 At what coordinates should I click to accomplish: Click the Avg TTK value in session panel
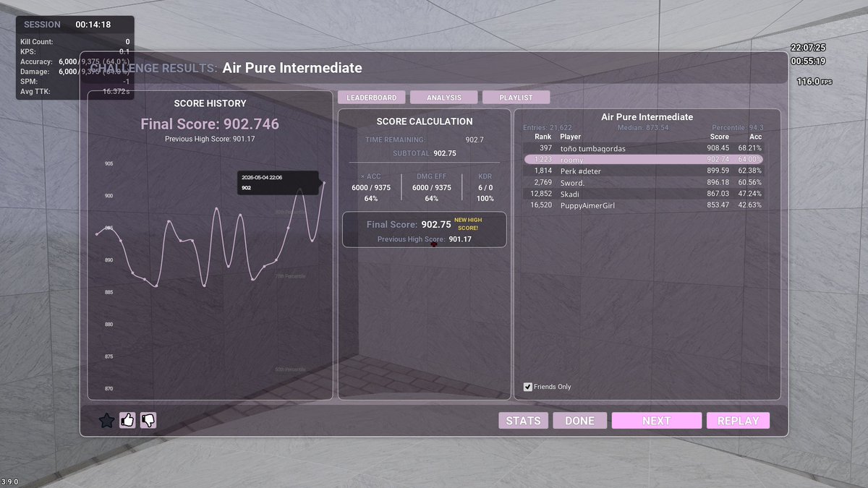click(x=116, y=92)
